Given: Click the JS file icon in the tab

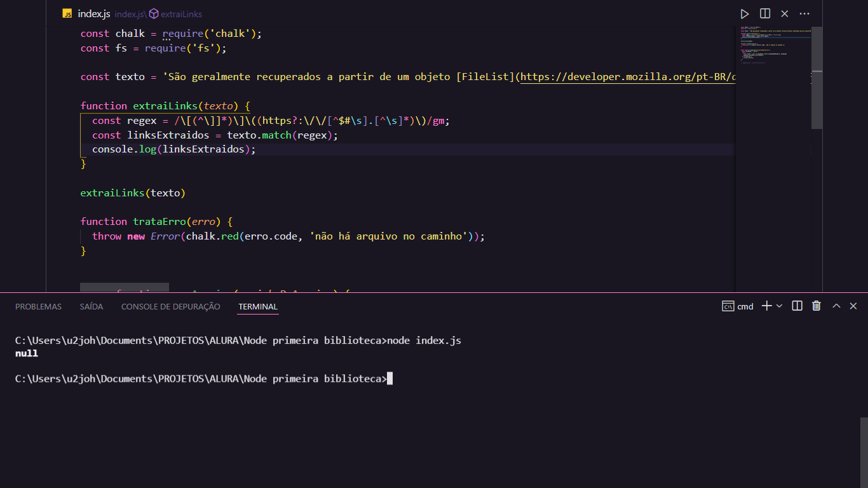Looking at the screenshot, I should coord(67,13).
